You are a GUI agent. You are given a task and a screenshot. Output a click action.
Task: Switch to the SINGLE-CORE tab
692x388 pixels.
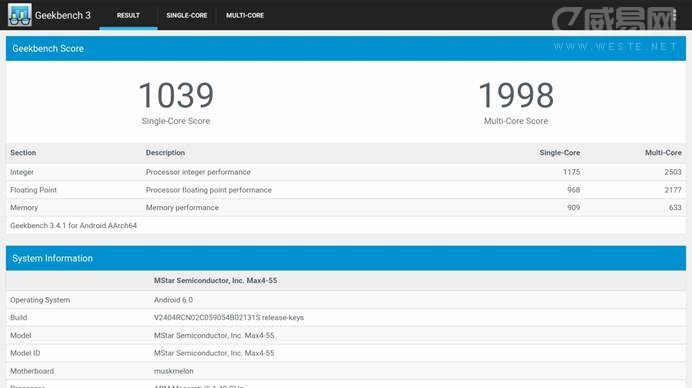pyautogui.click(x=187, y=15)
